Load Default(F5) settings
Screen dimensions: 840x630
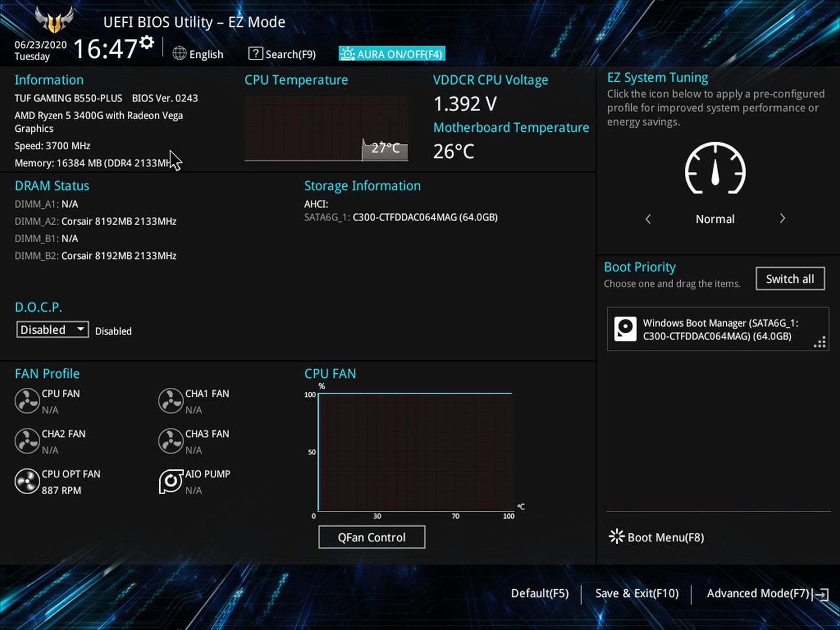540,593
